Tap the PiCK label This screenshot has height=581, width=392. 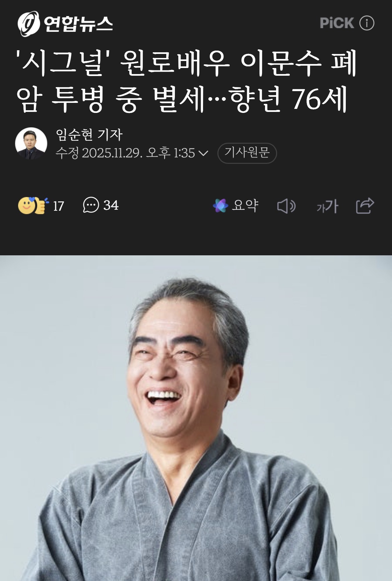click(337, 23)
